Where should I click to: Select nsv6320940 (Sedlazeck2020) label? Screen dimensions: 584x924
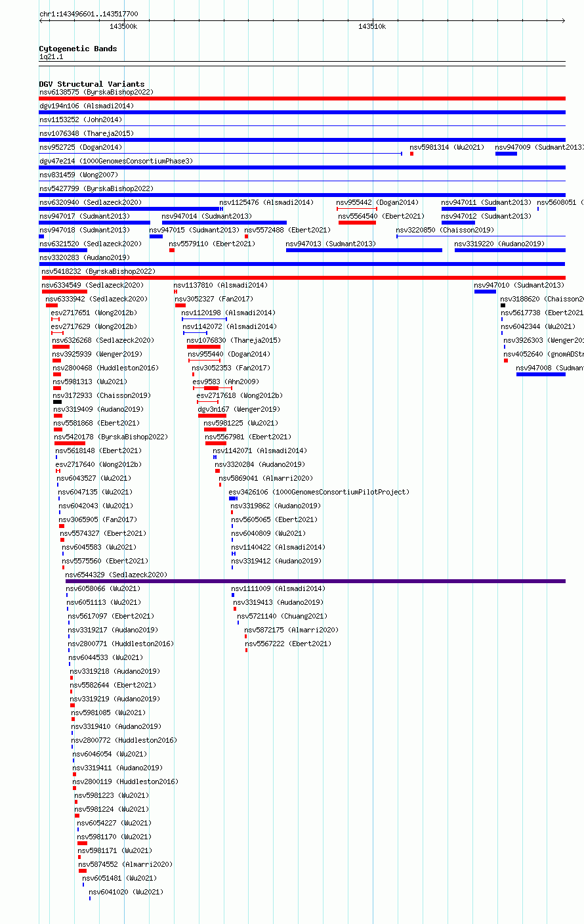[x=91, y=202]
